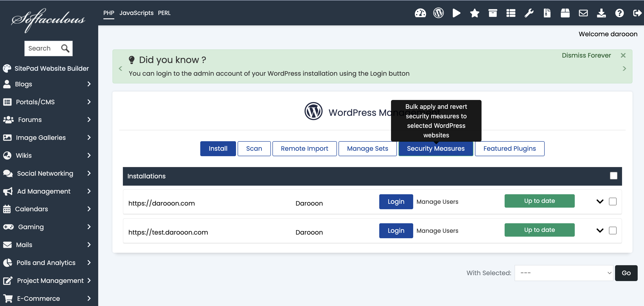Check the test.darooon.com installation checkbox
Screen dimensions: 644x306
click(613, 230)
